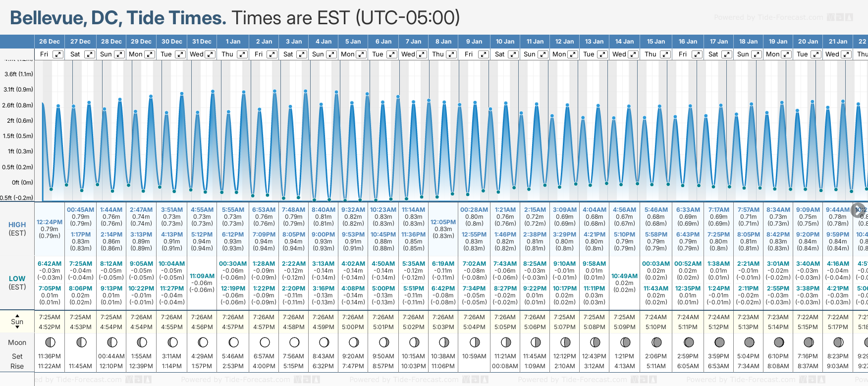The height and width of the screenshot is (386, 868).
Task: Click the up arrow above Sun label
Action: 17,315
